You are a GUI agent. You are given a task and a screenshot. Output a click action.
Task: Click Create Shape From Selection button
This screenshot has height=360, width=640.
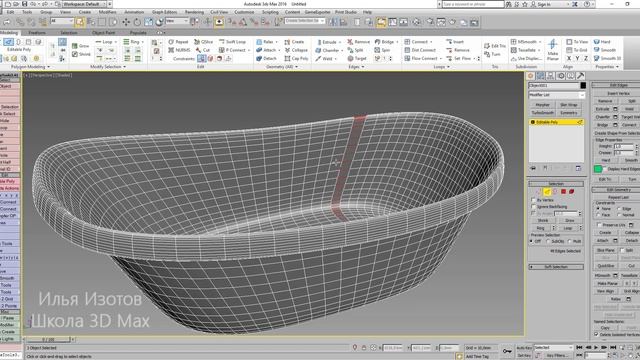pos(617,133)
